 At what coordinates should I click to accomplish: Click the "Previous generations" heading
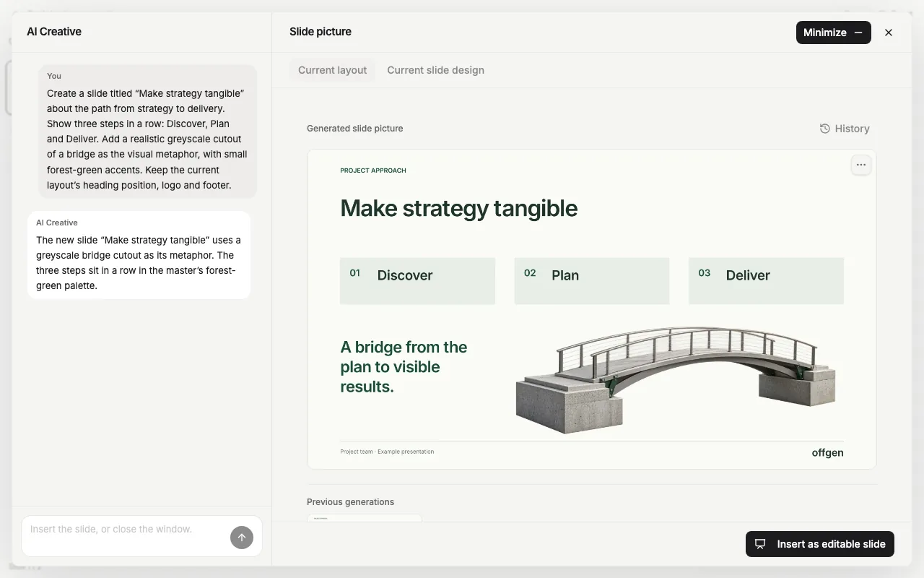(x=351, y=502)
